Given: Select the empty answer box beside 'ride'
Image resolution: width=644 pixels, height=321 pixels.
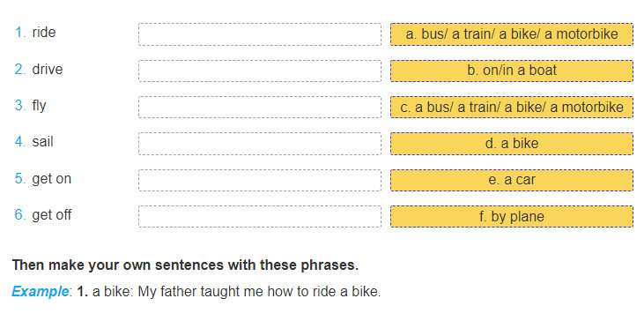Looking at the screenshot, I should 260,34.
